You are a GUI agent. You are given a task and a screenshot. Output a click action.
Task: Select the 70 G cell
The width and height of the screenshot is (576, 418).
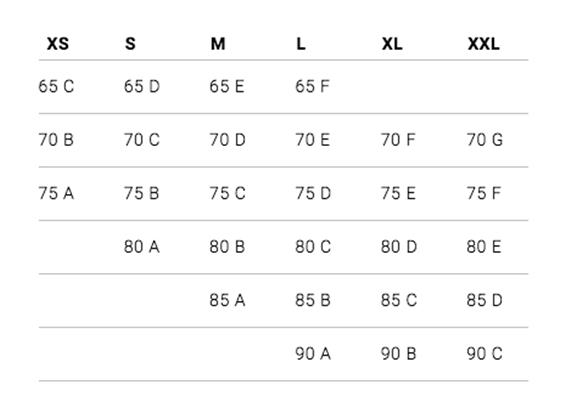coord(485,140)
